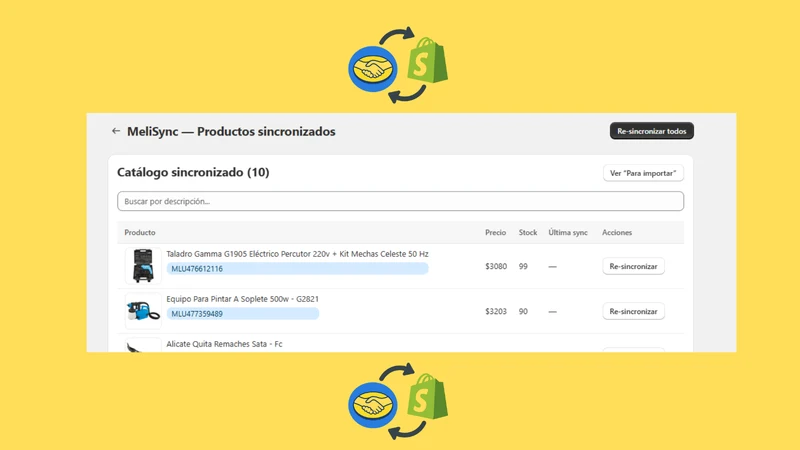Re-sincronizar the Equipo Para Pintar product
Image resolution: width=800 pixels, height=450 pixels.
633,311
